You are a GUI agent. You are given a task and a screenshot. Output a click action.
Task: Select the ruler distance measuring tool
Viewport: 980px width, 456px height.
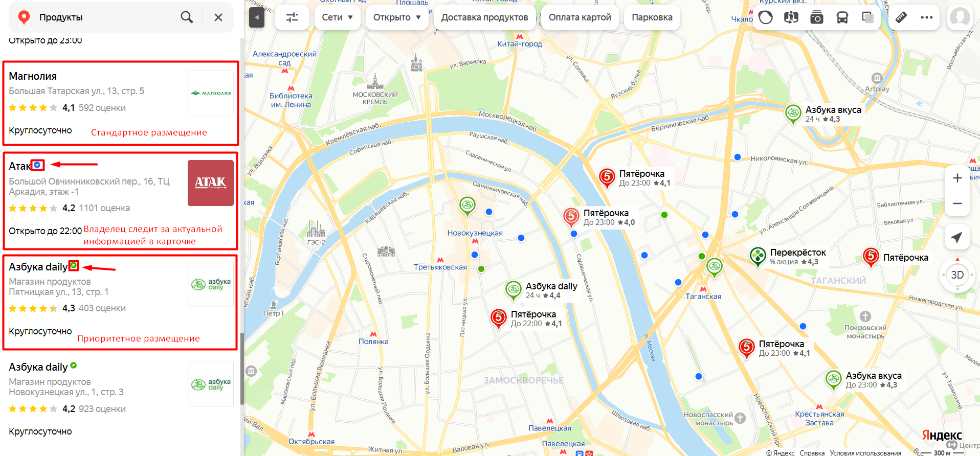tap(901, 17)
